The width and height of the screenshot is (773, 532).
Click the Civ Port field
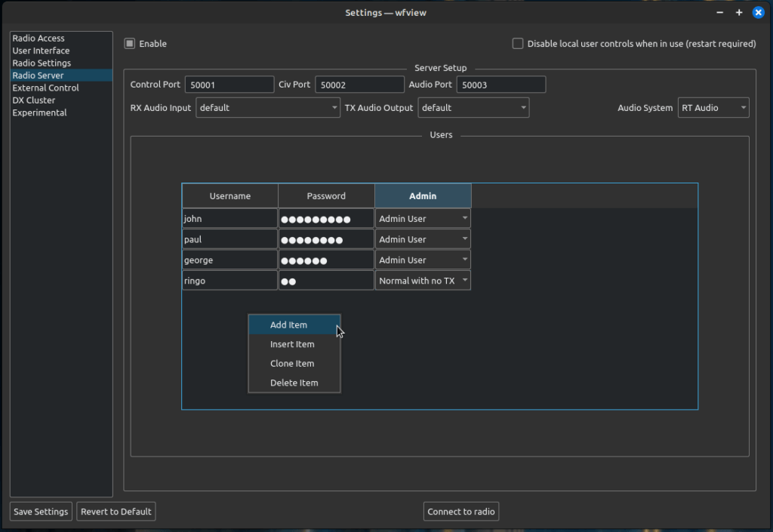(359, 85)
